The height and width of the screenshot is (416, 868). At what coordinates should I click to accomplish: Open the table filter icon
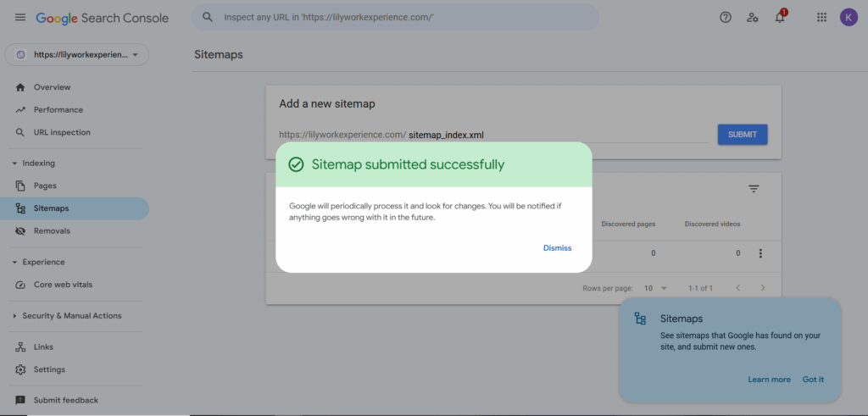tap(754, 189)
